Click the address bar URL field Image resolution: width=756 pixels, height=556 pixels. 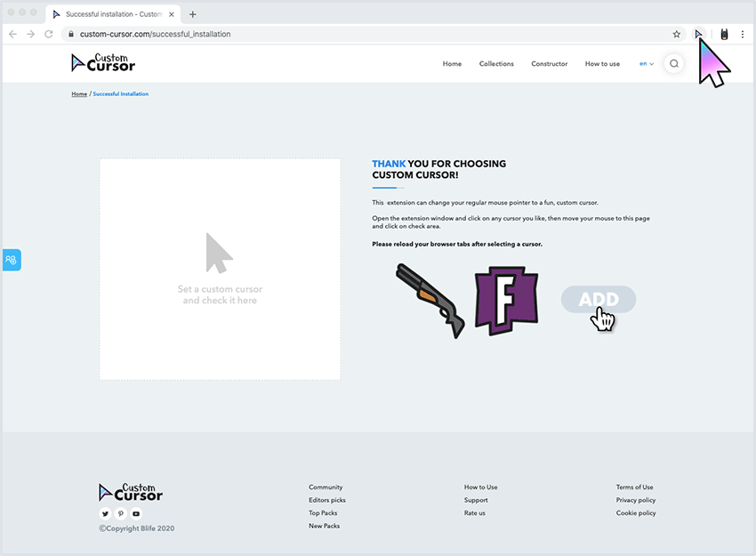pos(374,34)
